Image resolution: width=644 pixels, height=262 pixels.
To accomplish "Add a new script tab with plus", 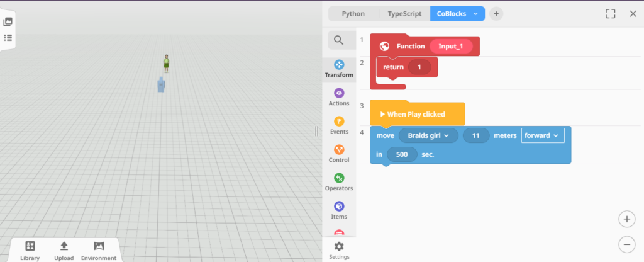I will (496, 14).
